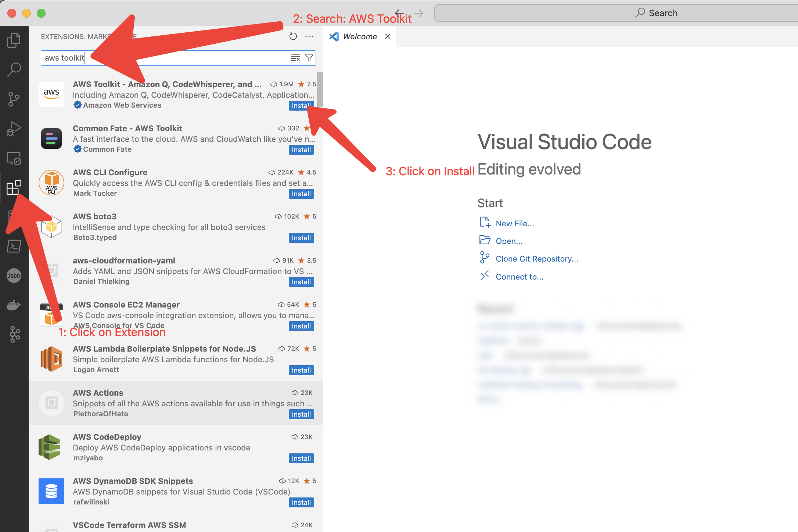Open the terminal-style activity bar icon

[x=14, y=246]
